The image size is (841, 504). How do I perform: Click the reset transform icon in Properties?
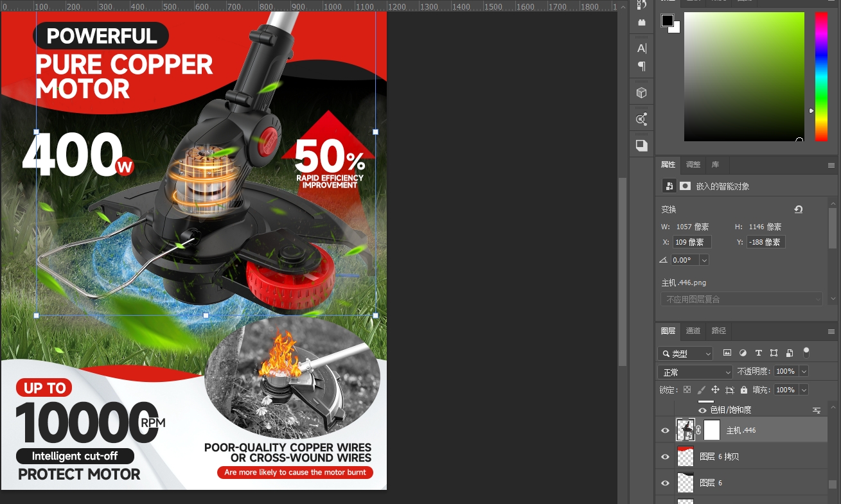click(798, 209)
